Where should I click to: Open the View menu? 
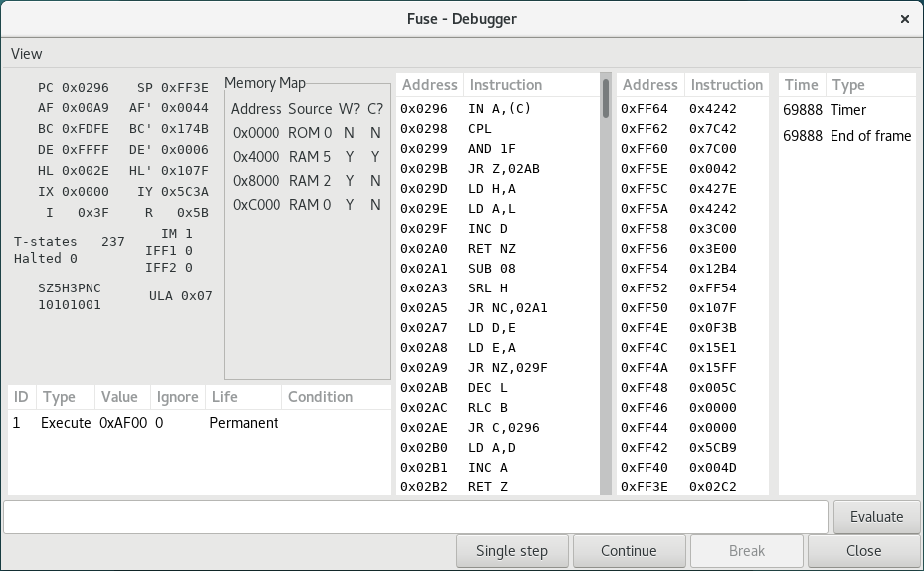(x=27, y=53)
